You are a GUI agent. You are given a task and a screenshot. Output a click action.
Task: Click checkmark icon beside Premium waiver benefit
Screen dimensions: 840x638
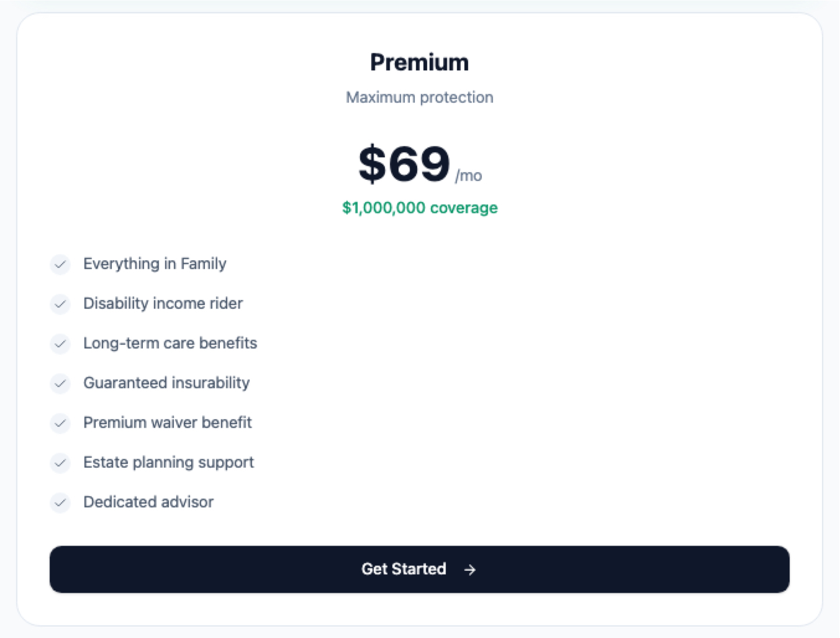click(x=60, y=423)
